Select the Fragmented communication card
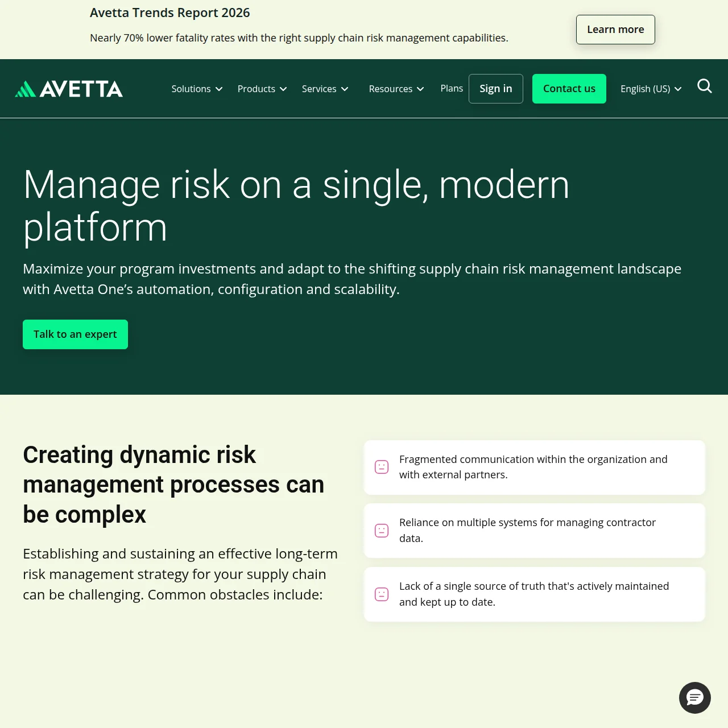 click(535, 468)
